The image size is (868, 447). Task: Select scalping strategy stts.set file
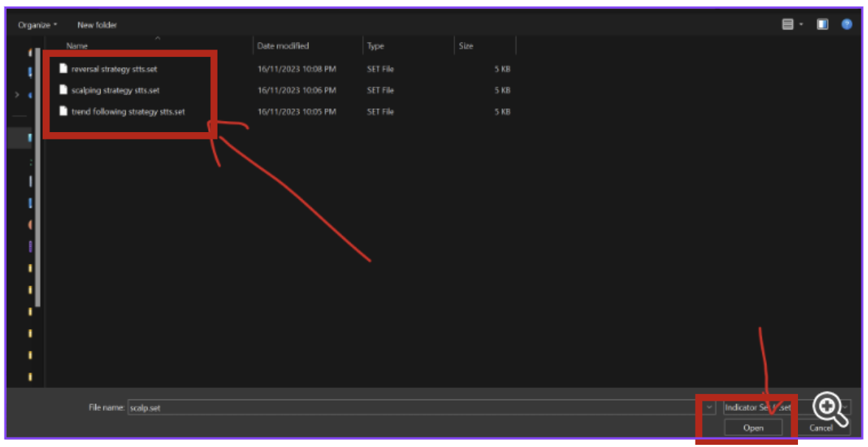115,90
